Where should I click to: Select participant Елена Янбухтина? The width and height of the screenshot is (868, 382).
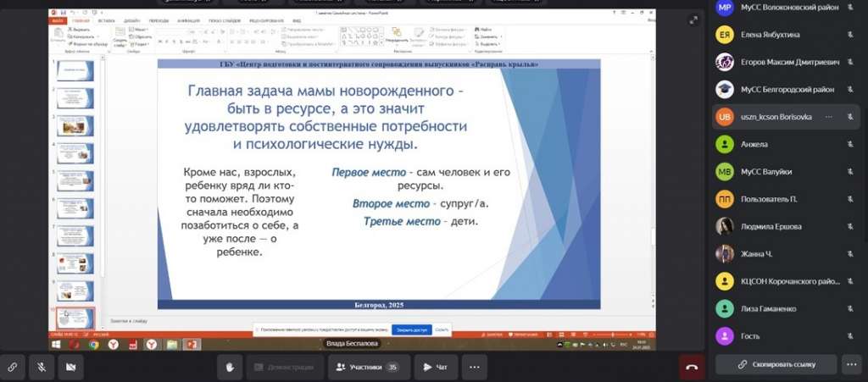click(786, 34)
